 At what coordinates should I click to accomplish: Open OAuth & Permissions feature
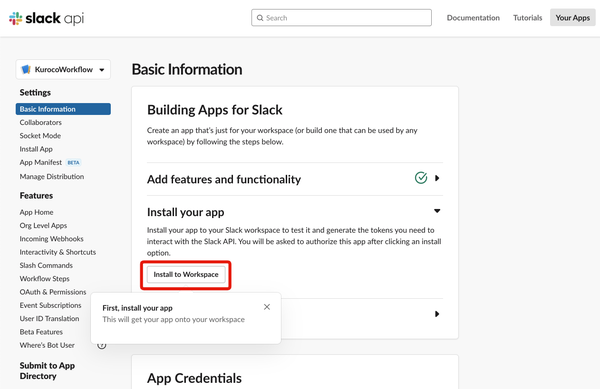click(x=53, y=292)
